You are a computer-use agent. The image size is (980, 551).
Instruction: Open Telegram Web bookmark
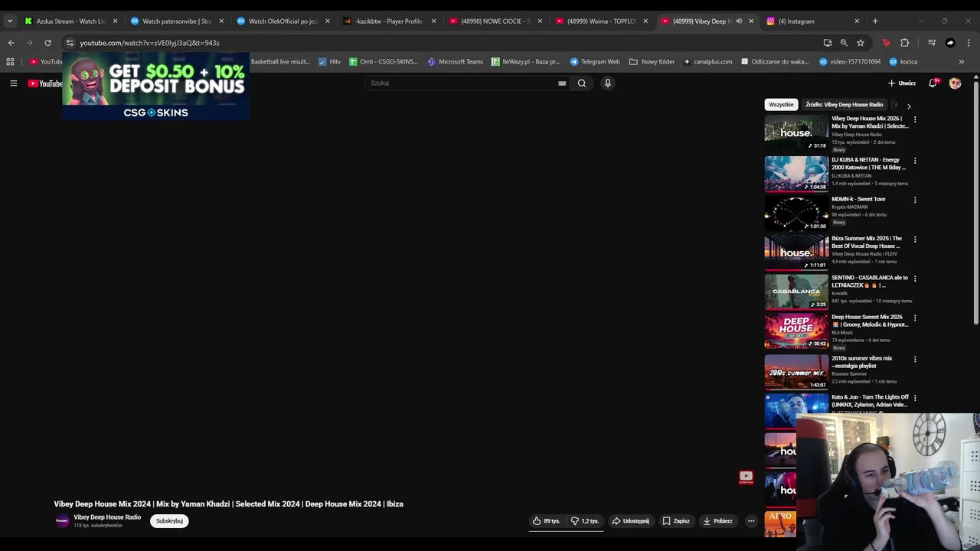(595, 61)
